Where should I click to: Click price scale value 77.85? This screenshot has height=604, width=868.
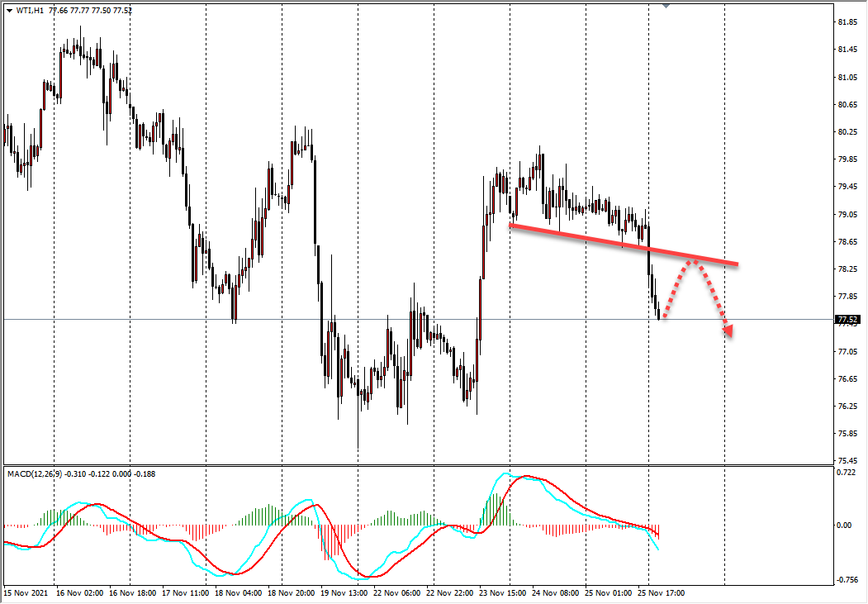[847, 296]
